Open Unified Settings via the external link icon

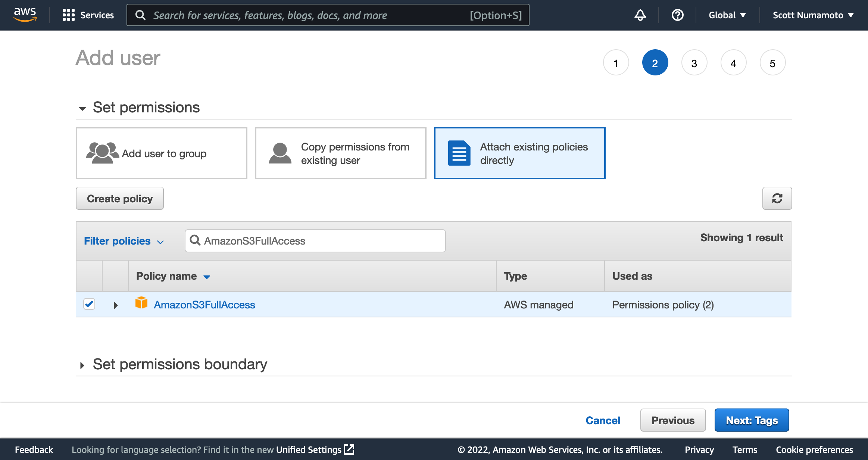[349, 450]
